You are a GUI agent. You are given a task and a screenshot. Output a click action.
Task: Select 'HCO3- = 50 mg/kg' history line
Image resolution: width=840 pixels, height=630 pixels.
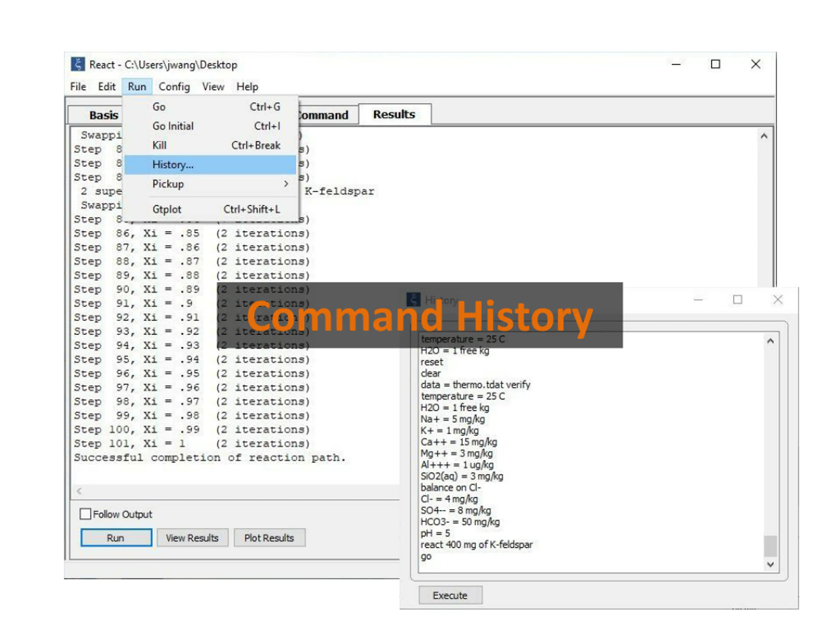click(x=460, y=521)
